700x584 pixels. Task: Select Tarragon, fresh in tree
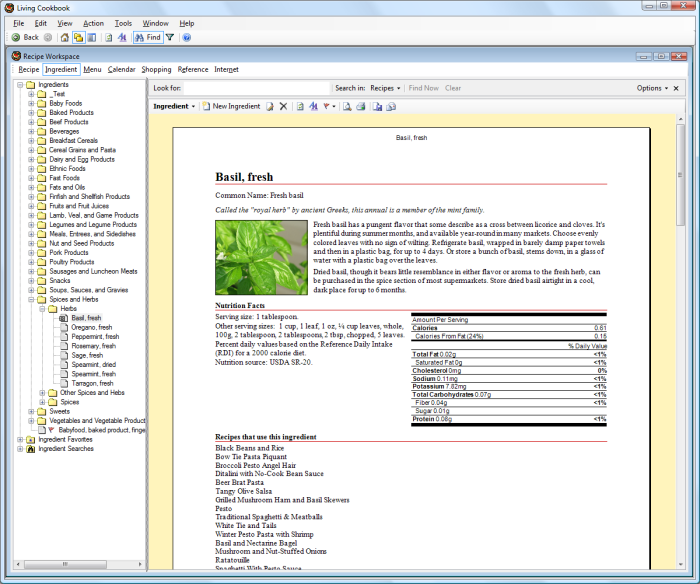(92, 383)
